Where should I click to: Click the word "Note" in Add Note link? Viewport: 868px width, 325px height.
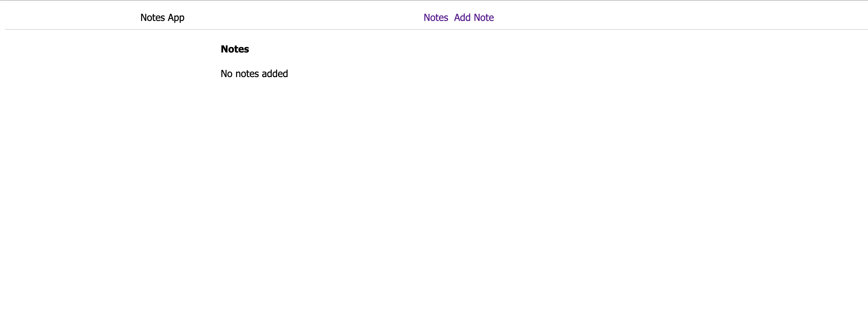click(x=484, y=18)
